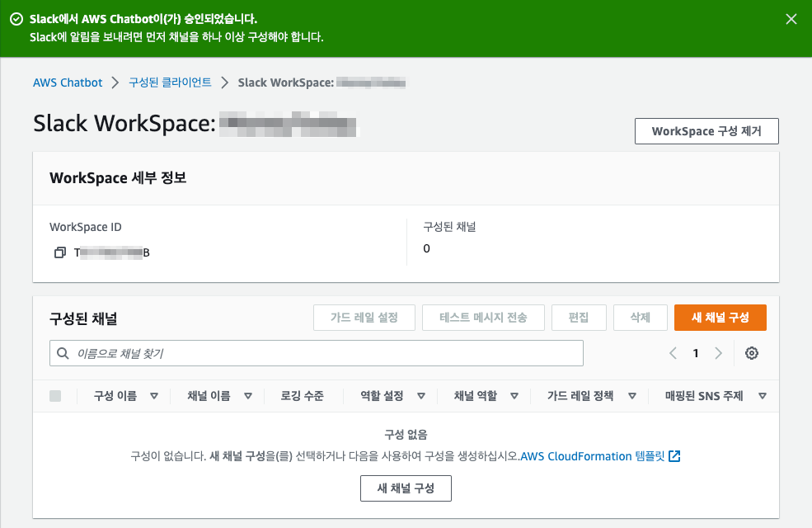Toggle the select-all checkbox in table header

coord(55,396)
